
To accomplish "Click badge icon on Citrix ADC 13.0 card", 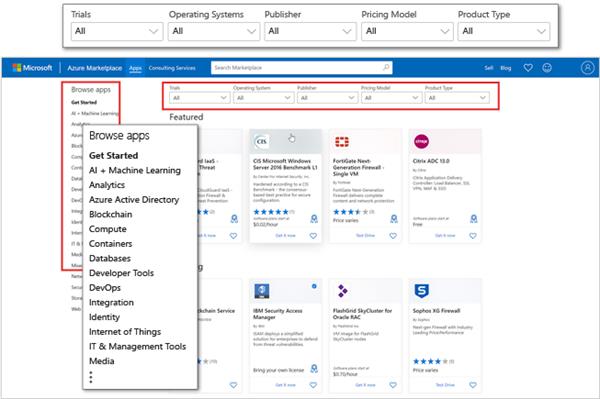I will (474, 218).
